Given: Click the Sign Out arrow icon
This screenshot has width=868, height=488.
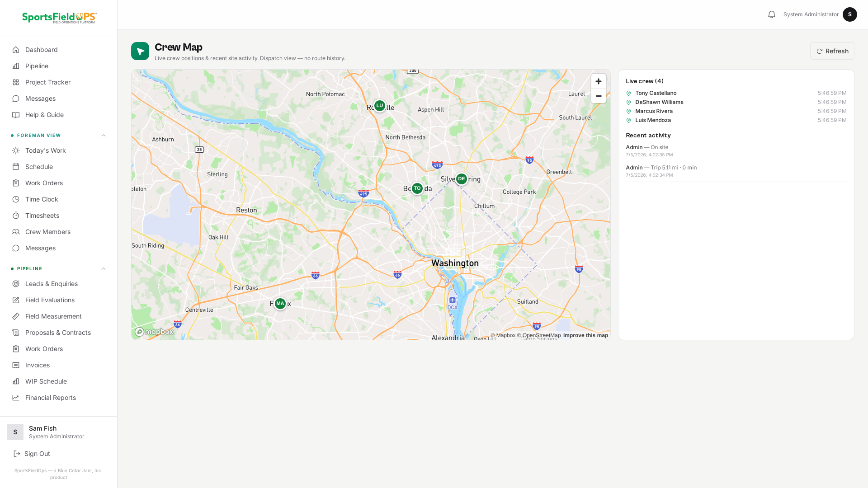Looking at the screenshot, I should click(x=17, y=454).
